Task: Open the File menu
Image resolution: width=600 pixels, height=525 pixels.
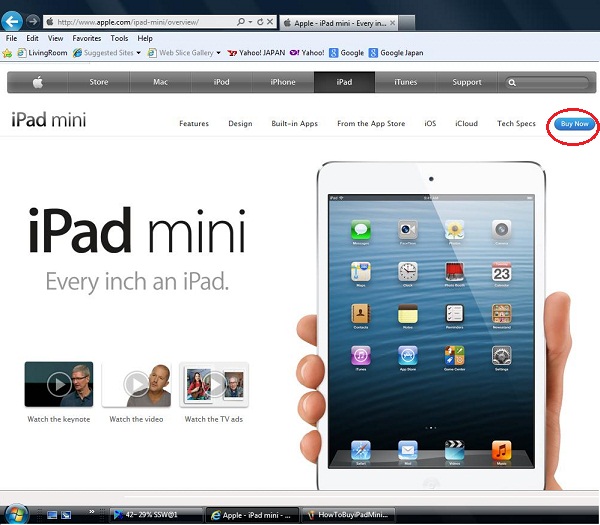Action: tap(11, 38)
